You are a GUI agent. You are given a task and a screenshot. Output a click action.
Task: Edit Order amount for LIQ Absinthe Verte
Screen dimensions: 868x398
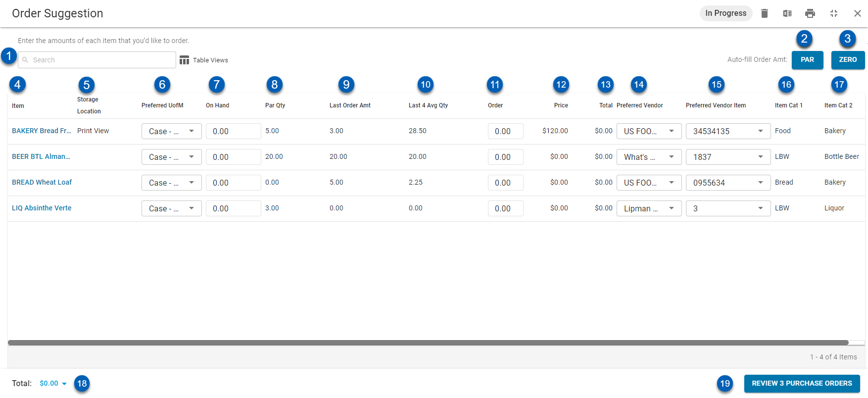tap(505, 208)
